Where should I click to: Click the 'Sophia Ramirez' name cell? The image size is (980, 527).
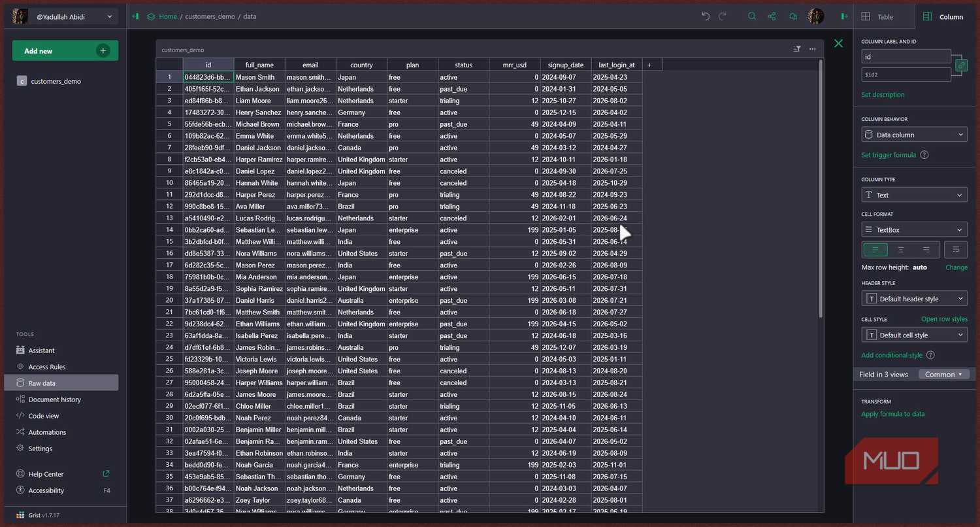(x=259, y=288)
